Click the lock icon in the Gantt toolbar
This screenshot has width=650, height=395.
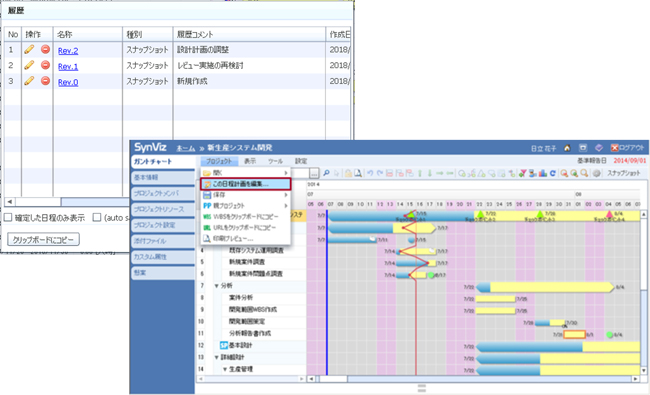348,173
